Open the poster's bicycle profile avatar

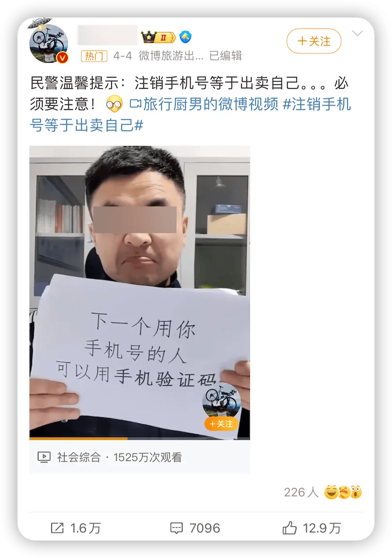49,44
